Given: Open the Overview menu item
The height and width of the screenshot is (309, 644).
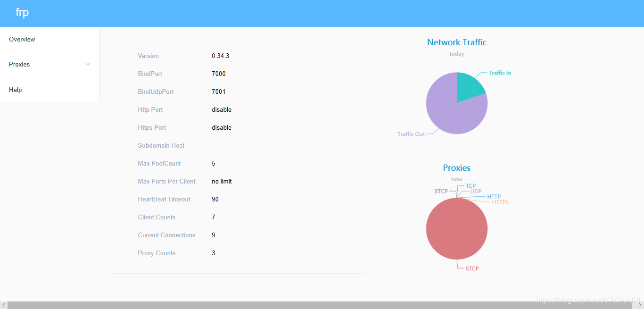Looking at the screenshot, I should (x=50, y=40).
